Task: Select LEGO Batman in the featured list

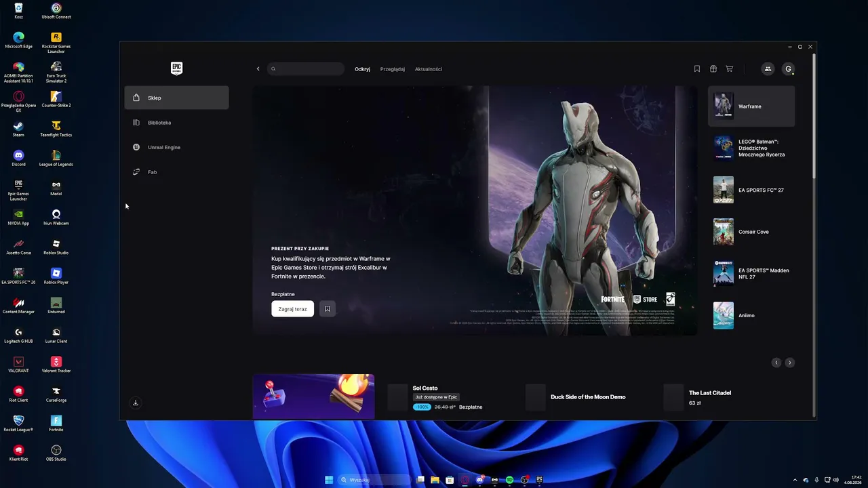Action: pos(751,148)
